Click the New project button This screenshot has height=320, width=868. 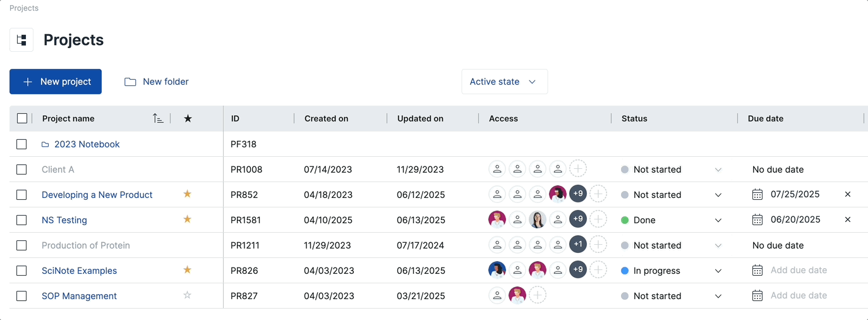pos(56,82)
